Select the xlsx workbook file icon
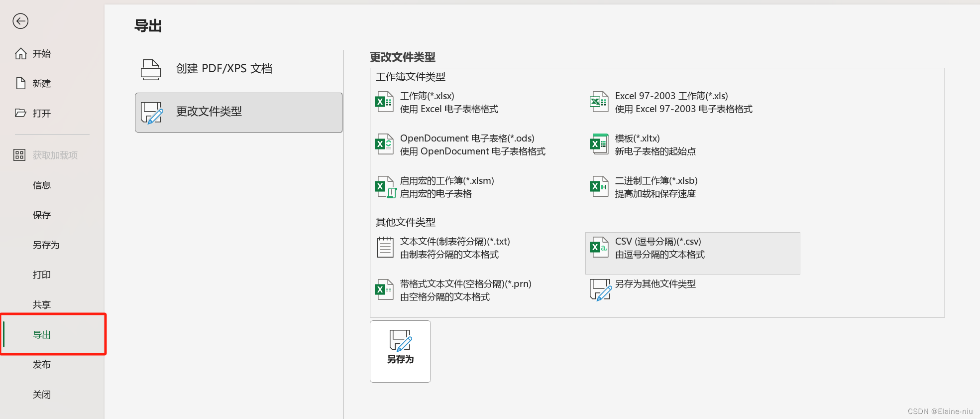The height and width of the screenshot is (419, 980). coord(384,102)
